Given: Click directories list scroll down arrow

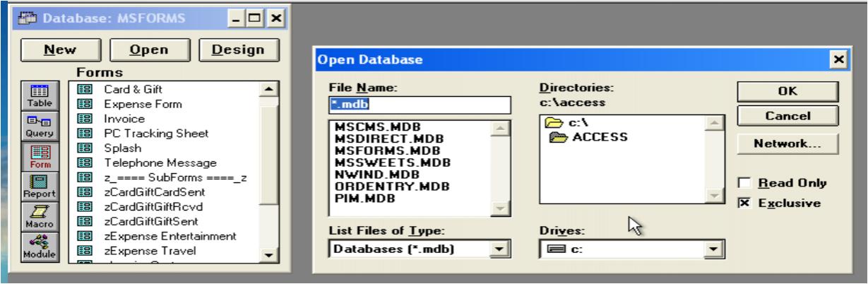Looking at the screenshot, I should (715, 196).
